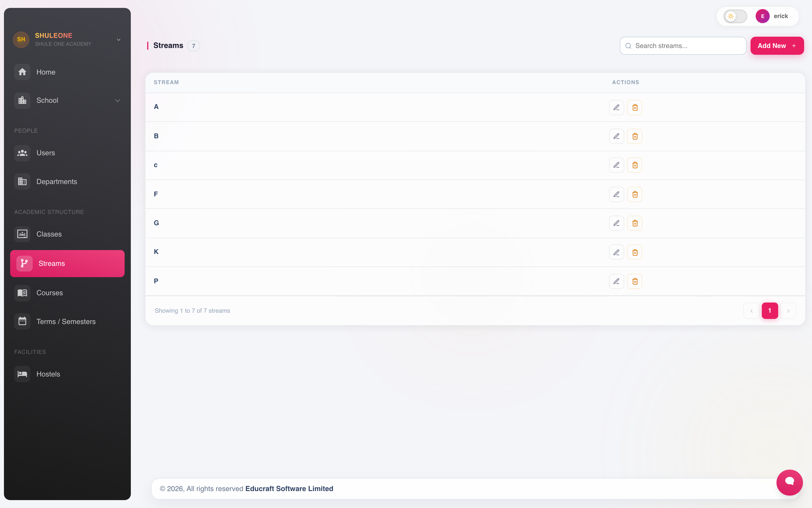Edit stream A with pencil icon
Image resolution: width=812 pixels, height=508 pixels.
(616, 108)
